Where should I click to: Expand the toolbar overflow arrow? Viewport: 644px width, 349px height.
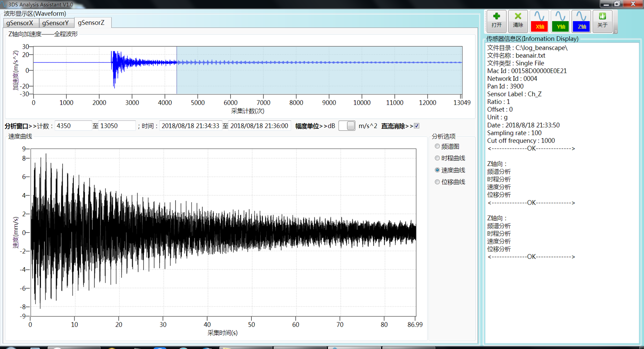616,31
